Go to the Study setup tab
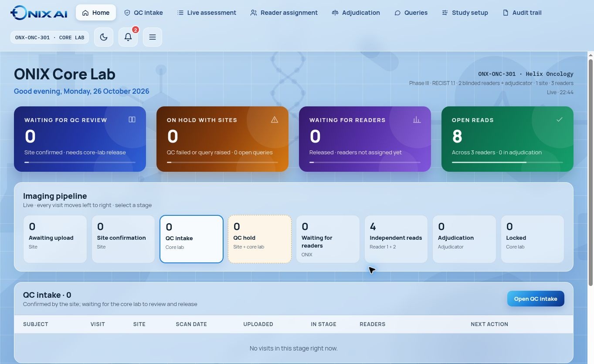 (x=465, y=13)
